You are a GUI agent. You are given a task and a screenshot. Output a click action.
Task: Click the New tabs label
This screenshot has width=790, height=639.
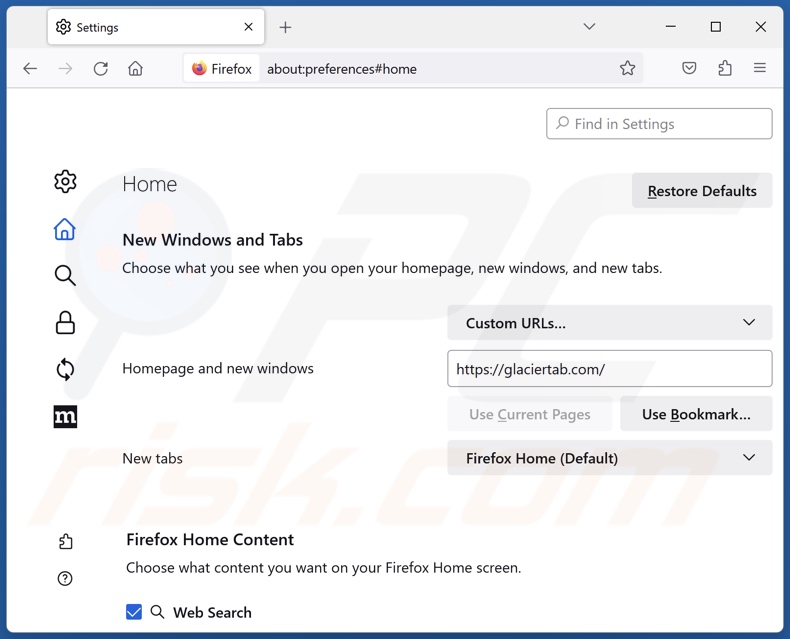click(152, 458)
